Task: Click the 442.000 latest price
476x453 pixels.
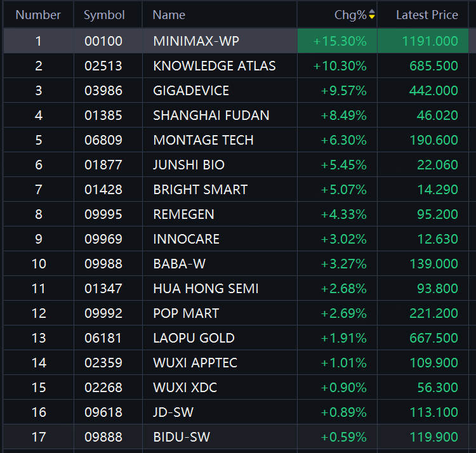Action: (433, 91)
